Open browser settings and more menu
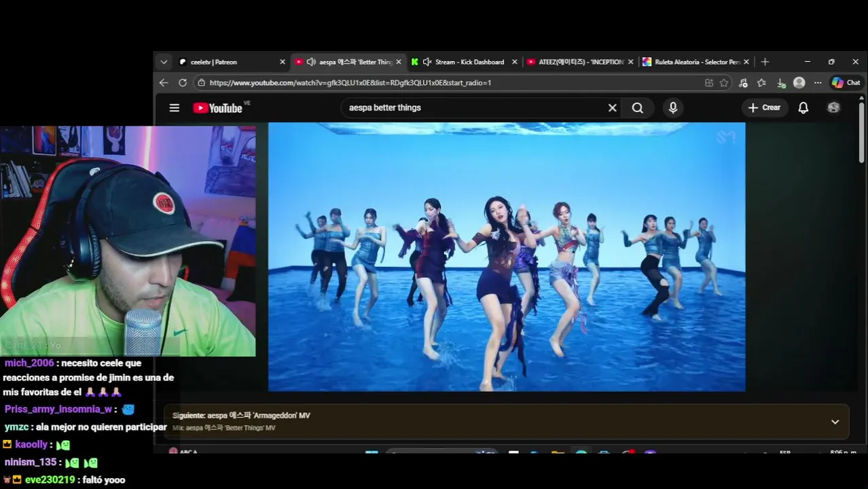868x489 pixels. coord(818,83)
